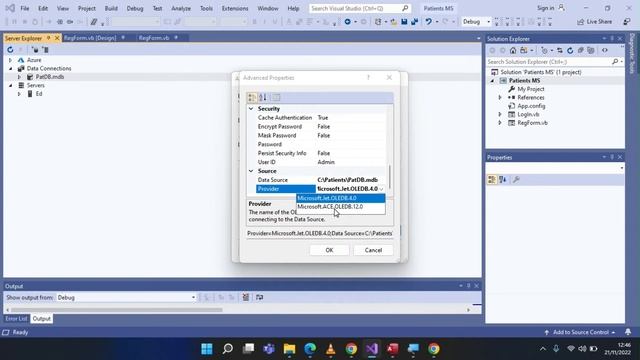640x360 pixels.
Task: Click wrench Property Pages icon in Properties panel
Action: click(x=516, y=180)
